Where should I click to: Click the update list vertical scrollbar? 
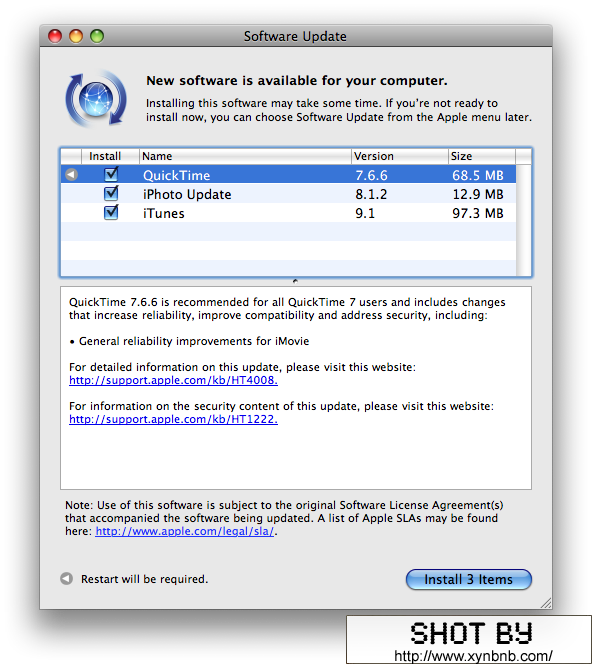point(523,220)
